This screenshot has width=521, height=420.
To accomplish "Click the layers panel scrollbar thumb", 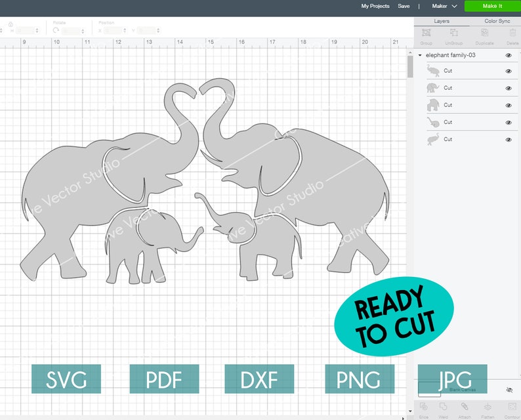I will pos(410,66).
